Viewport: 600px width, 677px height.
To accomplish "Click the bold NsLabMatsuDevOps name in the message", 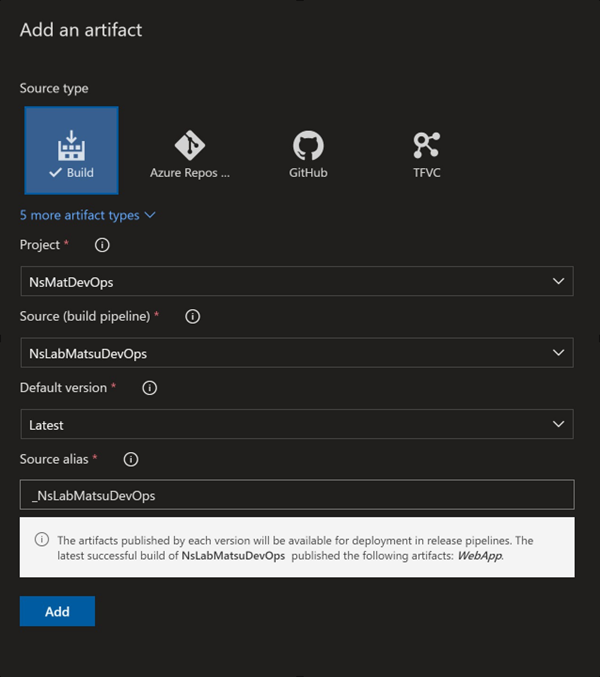I will (x=233, y=556).
